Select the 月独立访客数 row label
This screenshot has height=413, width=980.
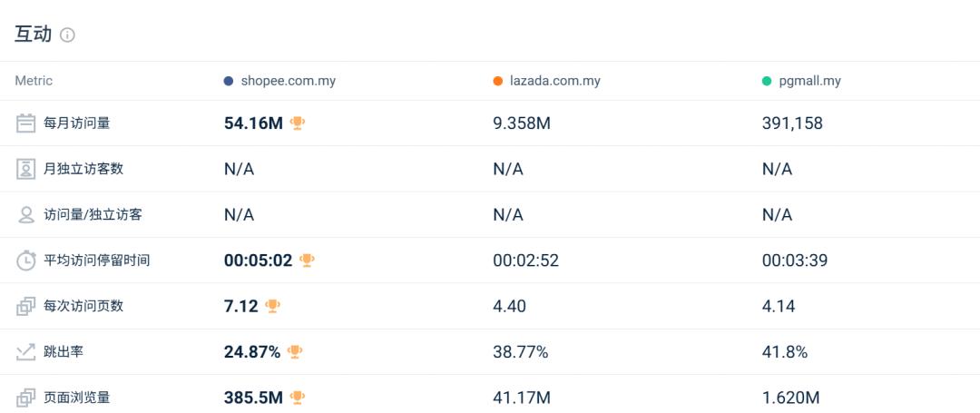(x=83, y=169)
